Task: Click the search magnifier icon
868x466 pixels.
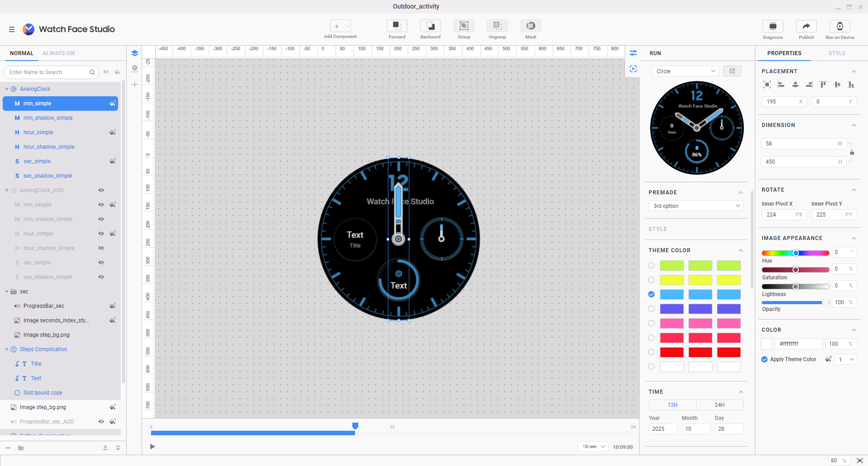Action: click(x=92, y=72)
